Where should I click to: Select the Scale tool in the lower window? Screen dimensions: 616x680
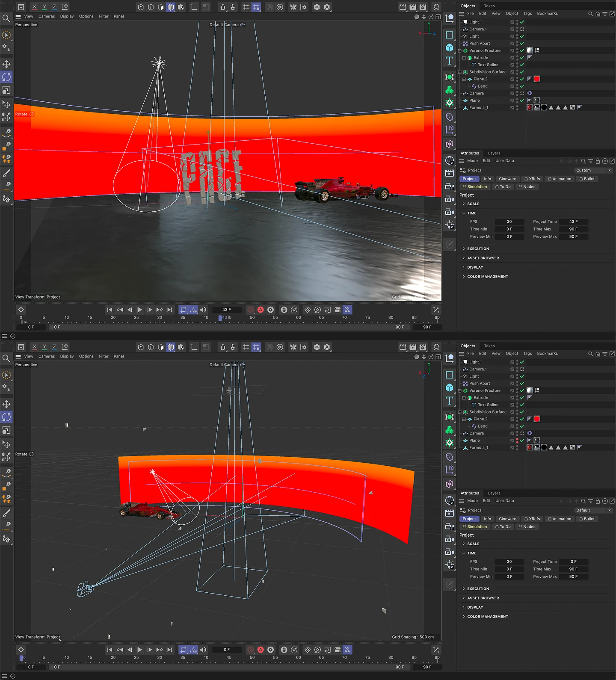pos(6,430)
